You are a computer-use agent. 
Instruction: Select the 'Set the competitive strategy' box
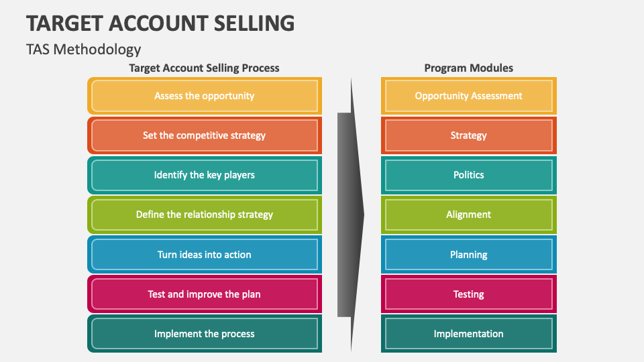pos(205,135)
